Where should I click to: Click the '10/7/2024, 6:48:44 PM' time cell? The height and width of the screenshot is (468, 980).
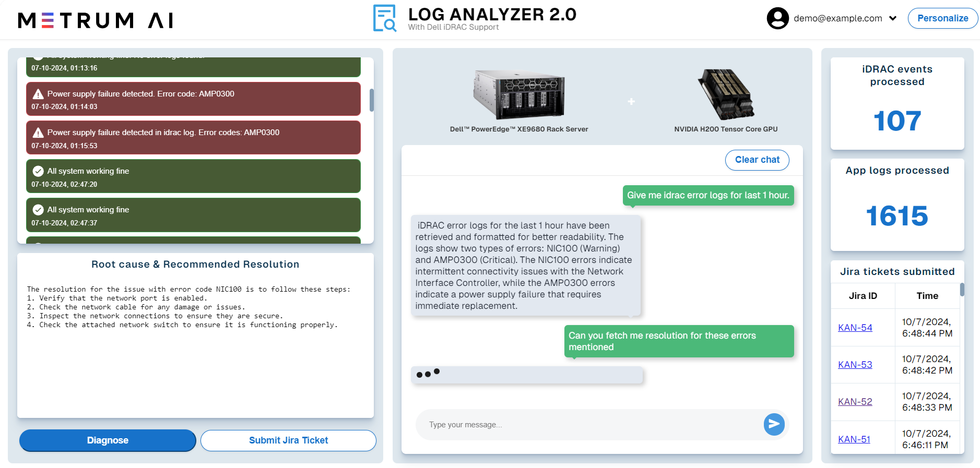point(927,328)
